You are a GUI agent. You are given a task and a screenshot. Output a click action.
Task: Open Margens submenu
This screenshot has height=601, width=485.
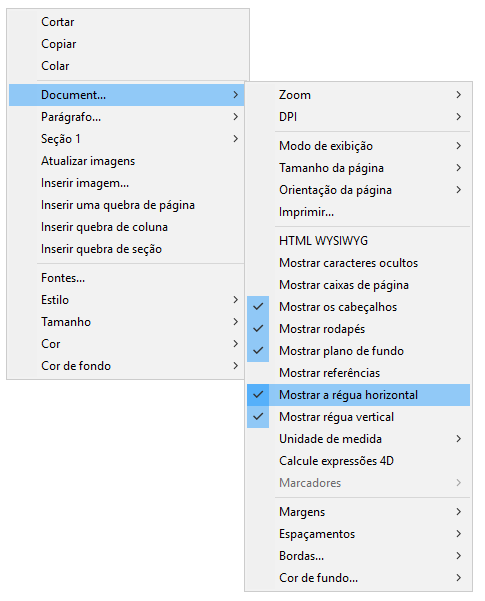[358, 512]
